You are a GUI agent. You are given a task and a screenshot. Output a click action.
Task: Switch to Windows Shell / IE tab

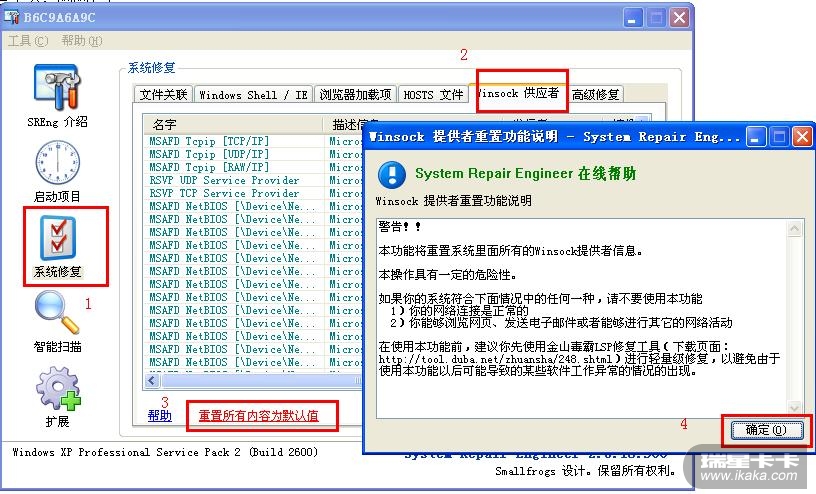tap(253, 95)
